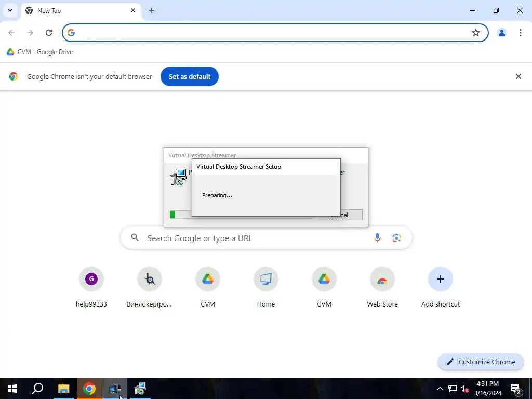The height and width of the screenshot is (399, 532).
Task: Open the notification center icon
Action: point(516,389)
